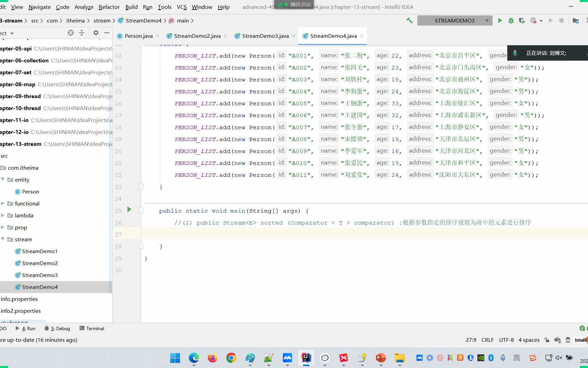This screenshot has height=368, width=588.
Task: Select StreamDemo2 in project tree
Action: (36, 263)
